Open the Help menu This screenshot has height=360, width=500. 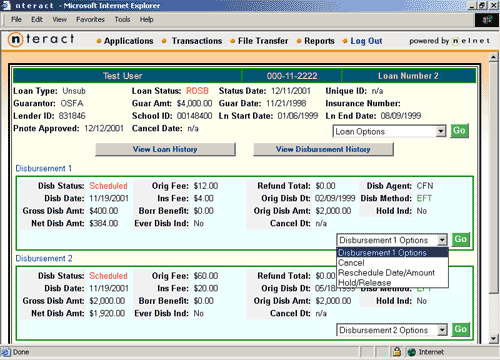[x=146, y=19]
